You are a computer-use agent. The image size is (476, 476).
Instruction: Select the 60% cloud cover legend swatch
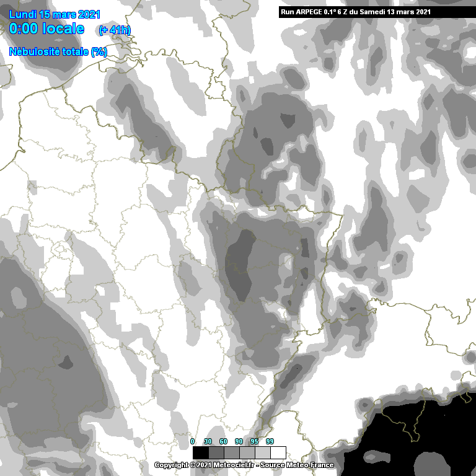231,452
